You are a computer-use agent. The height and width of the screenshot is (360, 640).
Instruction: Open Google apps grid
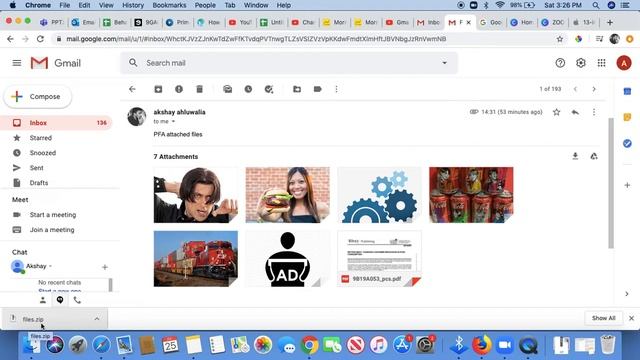(602, 63)
